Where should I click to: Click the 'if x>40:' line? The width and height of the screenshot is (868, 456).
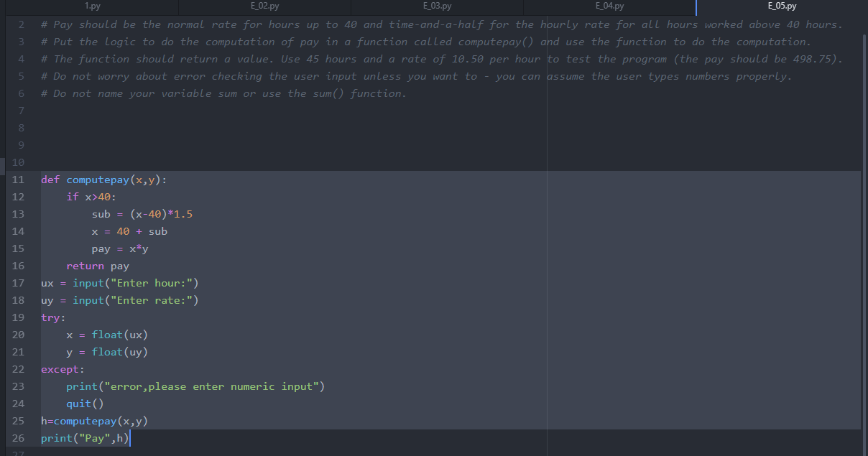[x=91, y=197]
